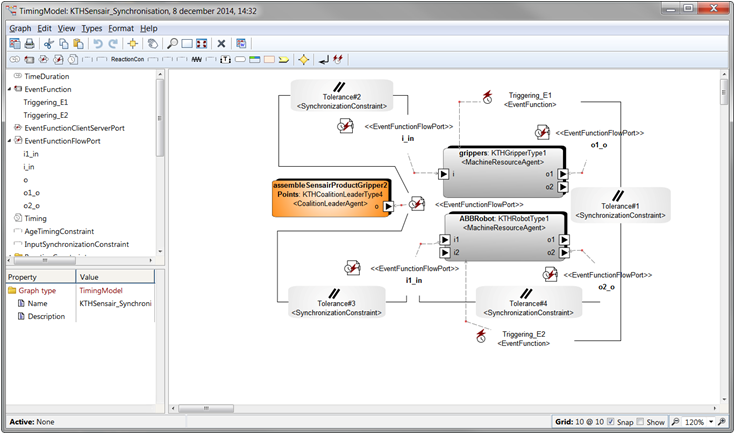Click the horizontal canvas scrollbar thumb
Viewport: 735px width, 434px height.
pos(206,409)
